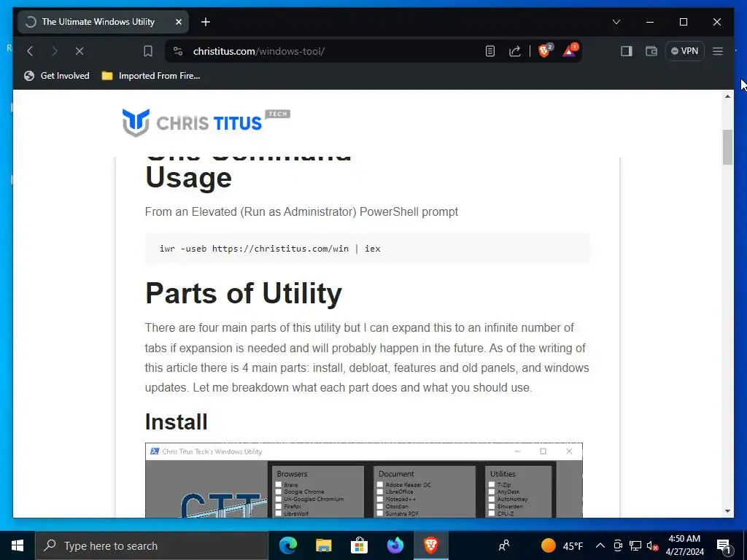Open File Explorer from taskbar

click(323, 545)
